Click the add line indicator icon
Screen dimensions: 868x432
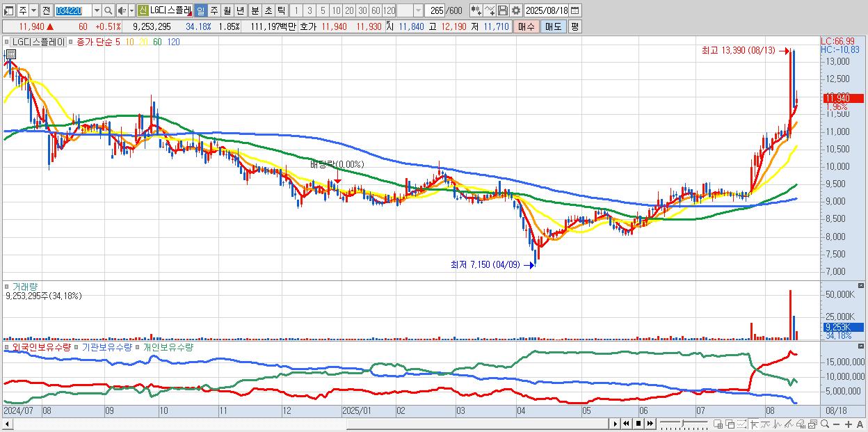coord(490,11)
